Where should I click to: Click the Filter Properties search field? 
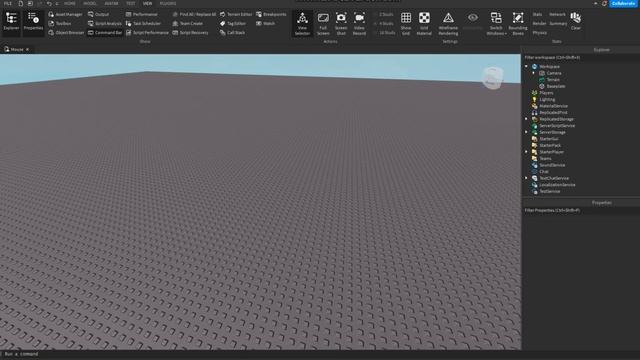[x=580, y=210]
